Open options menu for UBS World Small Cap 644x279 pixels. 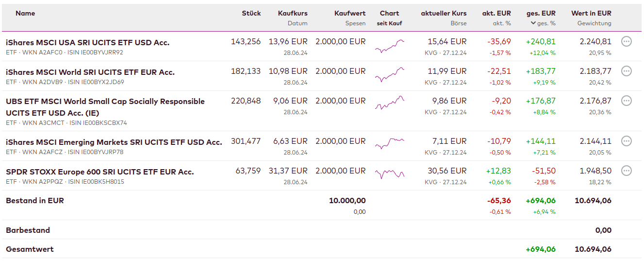[627, 101]
